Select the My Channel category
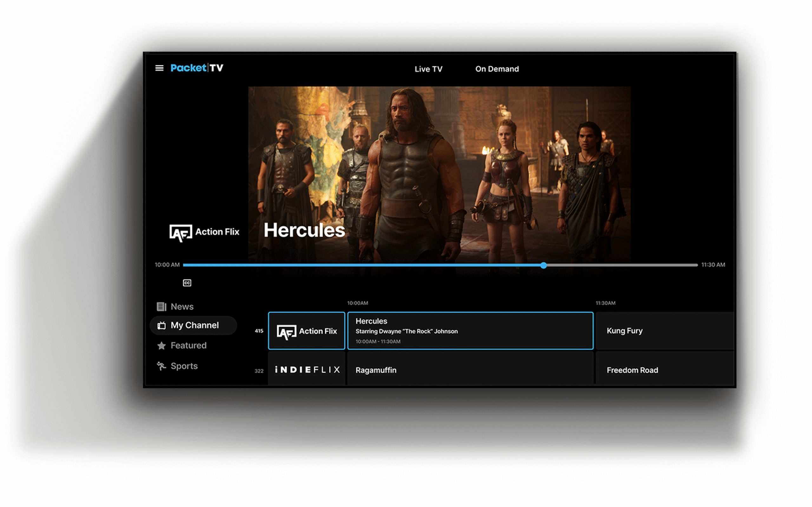 coord(193,325)
